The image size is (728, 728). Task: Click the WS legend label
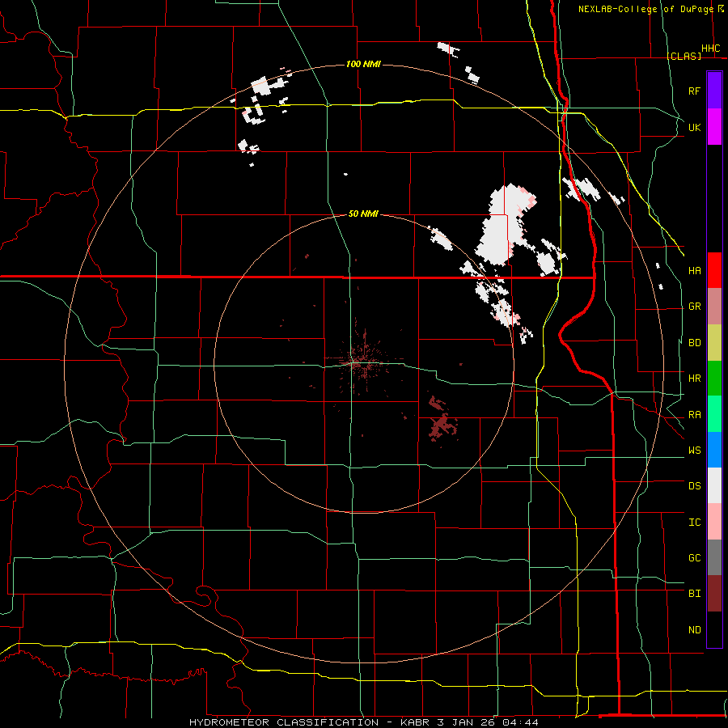coord(695,450)
